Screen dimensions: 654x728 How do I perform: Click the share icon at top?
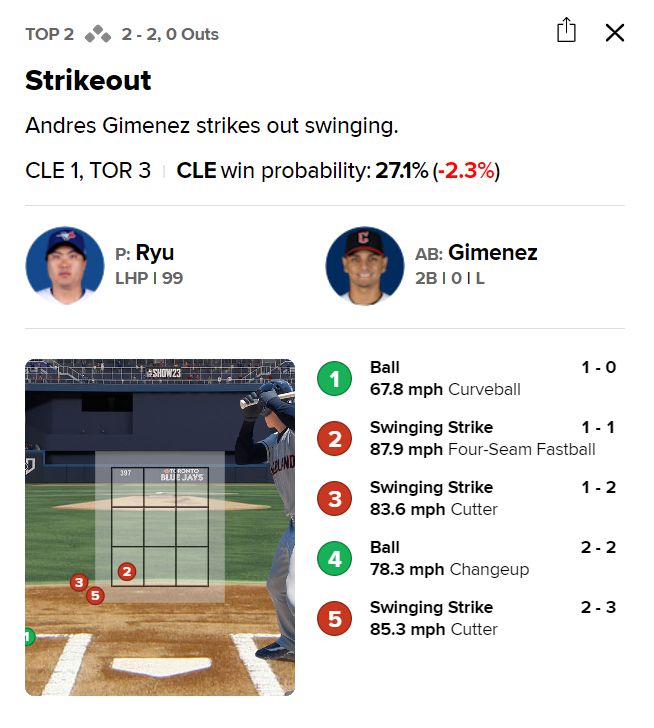(566, 31)
